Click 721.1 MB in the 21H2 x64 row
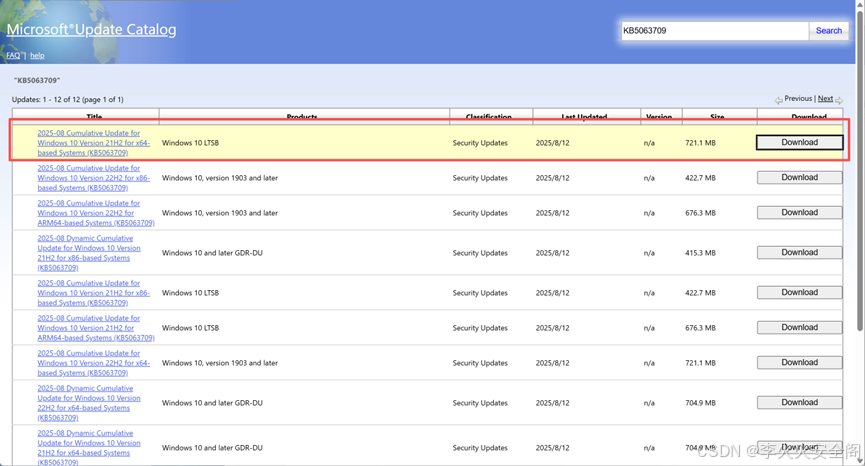The width and height of the screenshot is (865, 466). [700, 143]
